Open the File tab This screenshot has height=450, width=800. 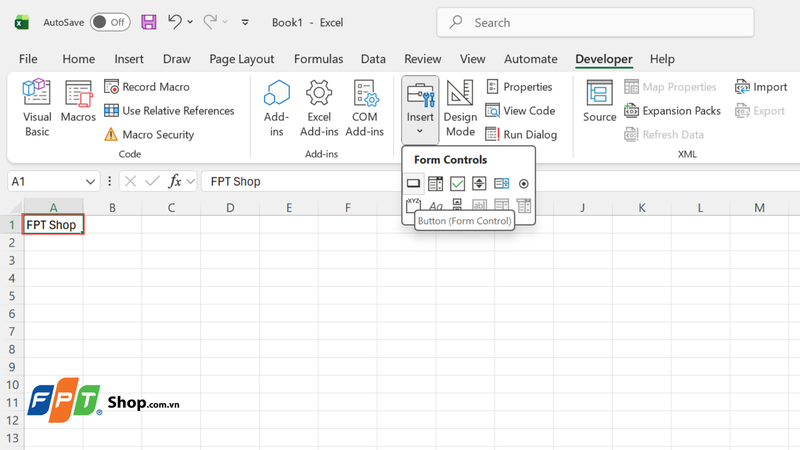28,59
